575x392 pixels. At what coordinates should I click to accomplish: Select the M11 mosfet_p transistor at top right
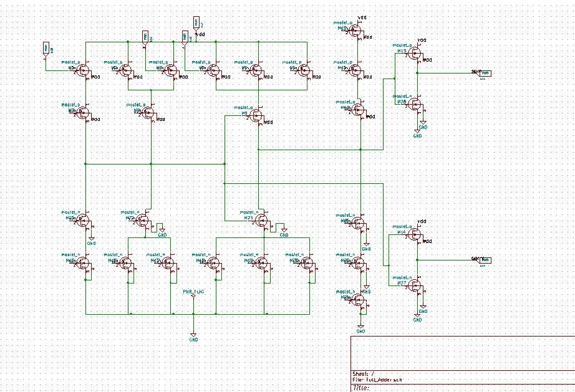pos(355,29)
